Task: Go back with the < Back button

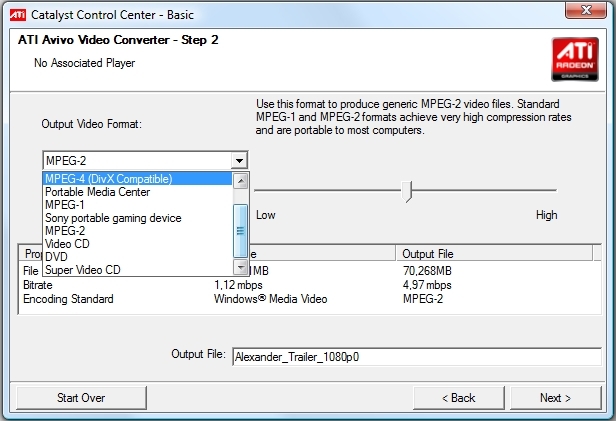Action: pyautogui.click(x=458, y=398)
